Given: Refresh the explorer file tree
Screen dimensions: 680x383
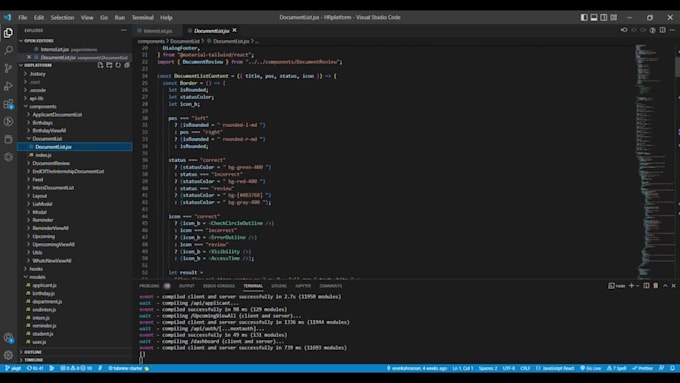Looking at the screenshot, I should coord(118,65).
